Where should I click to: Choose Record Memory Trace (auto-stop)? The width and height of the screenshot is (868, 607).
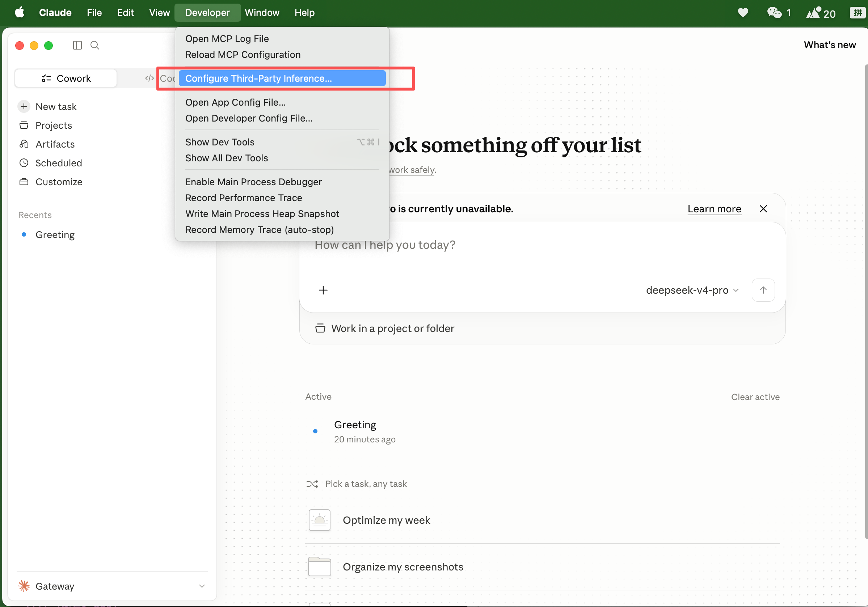(x=282, y=229)
